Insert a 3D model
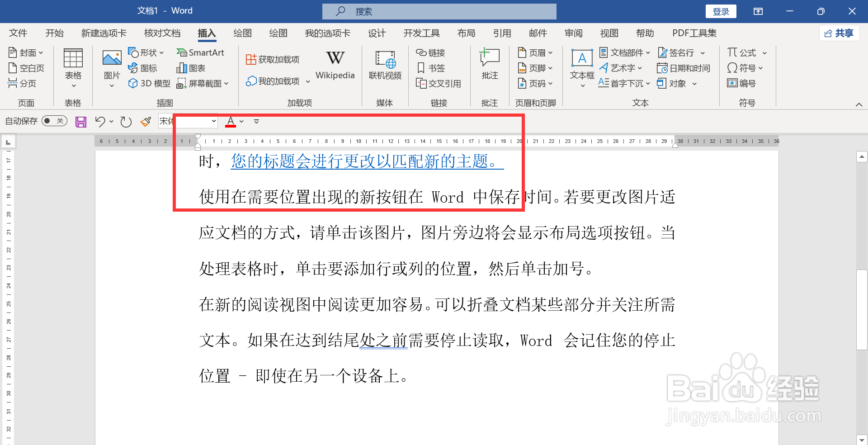The width and height of the screenshot is (868, 445). pyautogui.click(x=150, y=83)
